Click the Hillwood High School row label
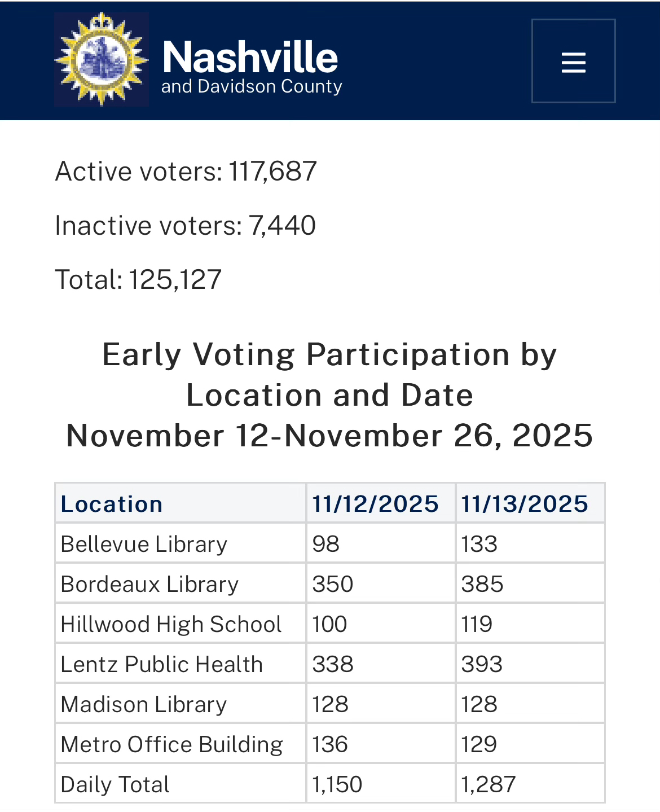Image resolution: width=660 pixels, height=812 pixels. (171, 624)
